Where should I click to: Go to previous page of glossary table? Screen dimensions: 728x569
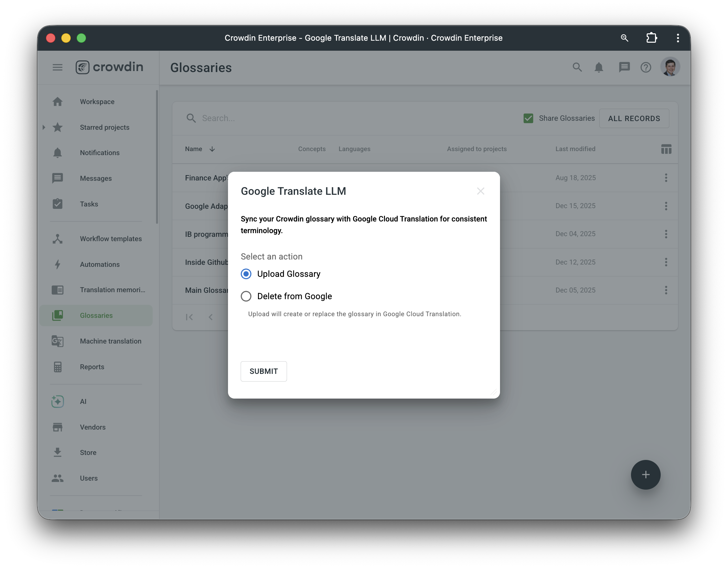[x=211, y=317]
